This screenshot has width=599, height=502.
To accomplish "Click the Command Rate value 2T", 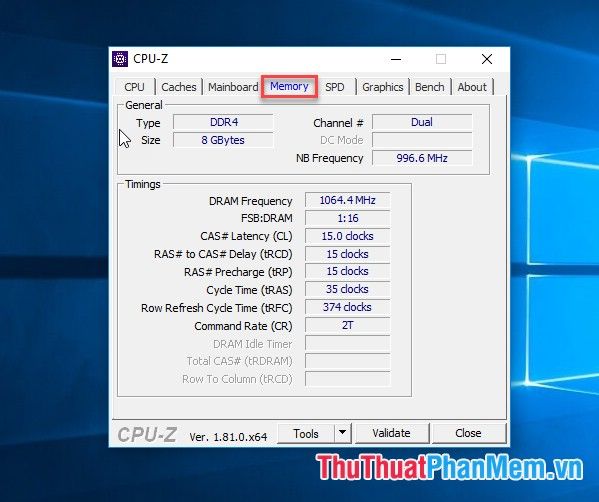I will (348, 325).
